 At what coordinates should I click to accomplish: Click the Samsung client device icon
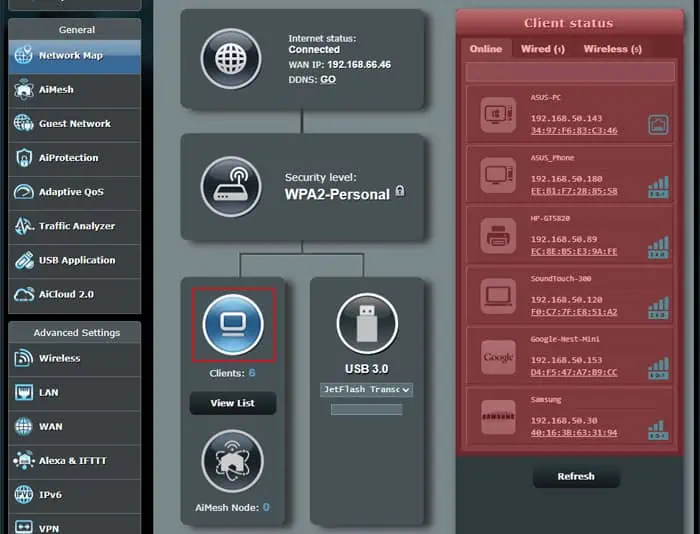(498, 417)
